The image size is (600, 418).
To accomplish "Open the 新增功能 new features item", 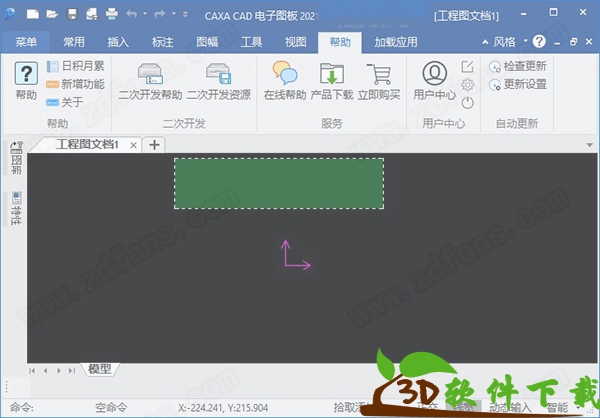I will (x=75, y=84).
